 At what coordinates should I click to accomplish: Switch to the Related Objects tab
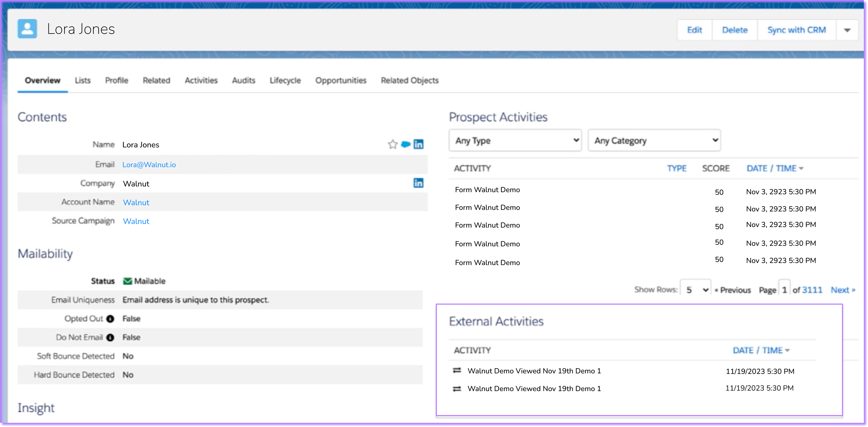coord(410,80)
